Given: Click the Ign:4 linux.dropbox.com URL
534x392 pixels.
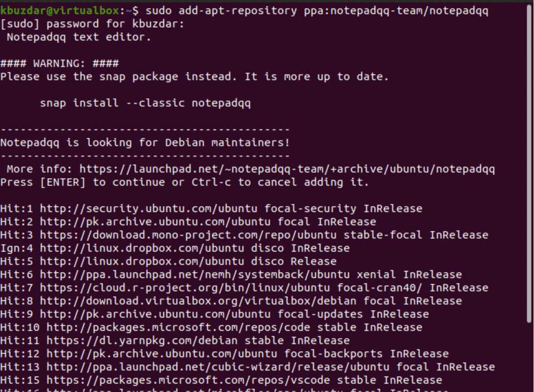Looking at the screenshot, I should point(142,248).
